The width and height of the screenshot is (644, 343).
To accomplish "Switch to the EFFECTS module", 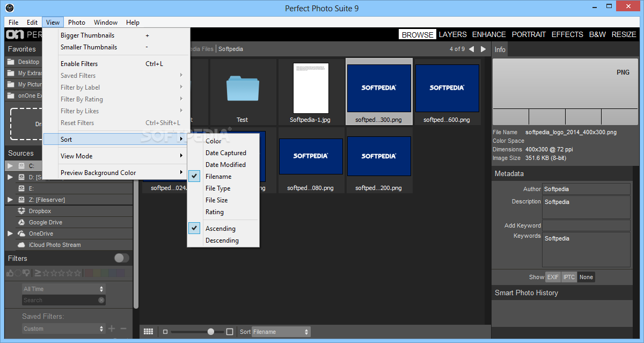I will point(567,34).
